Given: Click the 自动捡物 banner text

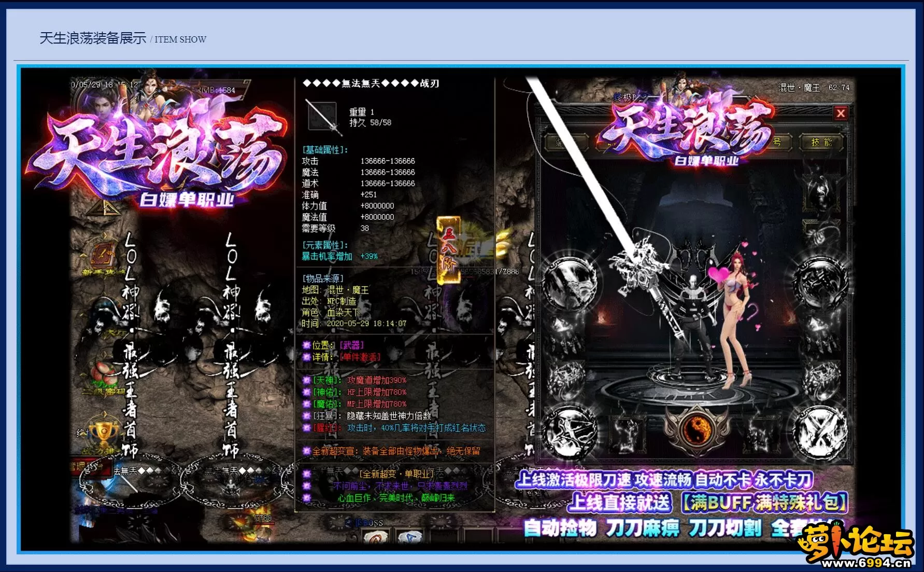Looking at the screenshot, I should pyautogui.click(x=560, y=528).
